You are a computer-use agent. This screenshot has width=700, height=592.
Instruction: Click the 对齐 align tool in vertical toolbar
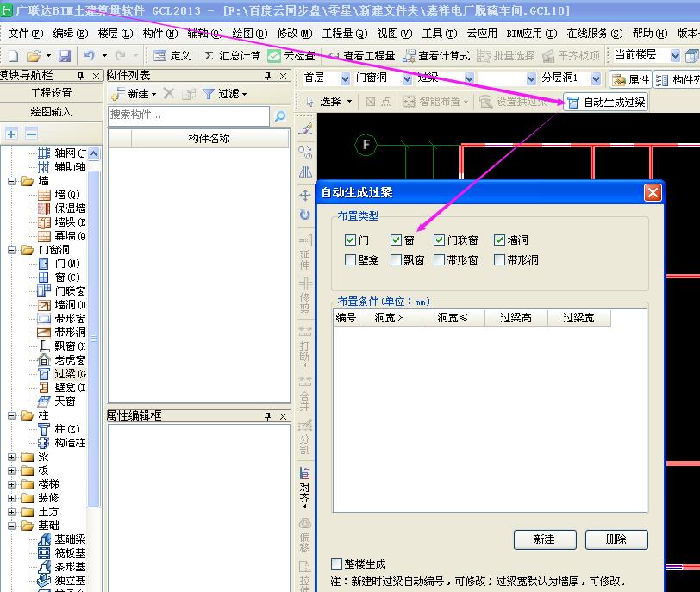pos(305,487)
